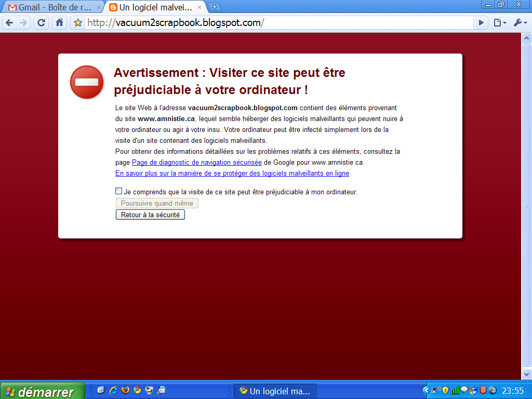The height and width of the screenshot is (399, 532).
Task: Open the Tools wrench dropdown
Action: tap(518, 22)
